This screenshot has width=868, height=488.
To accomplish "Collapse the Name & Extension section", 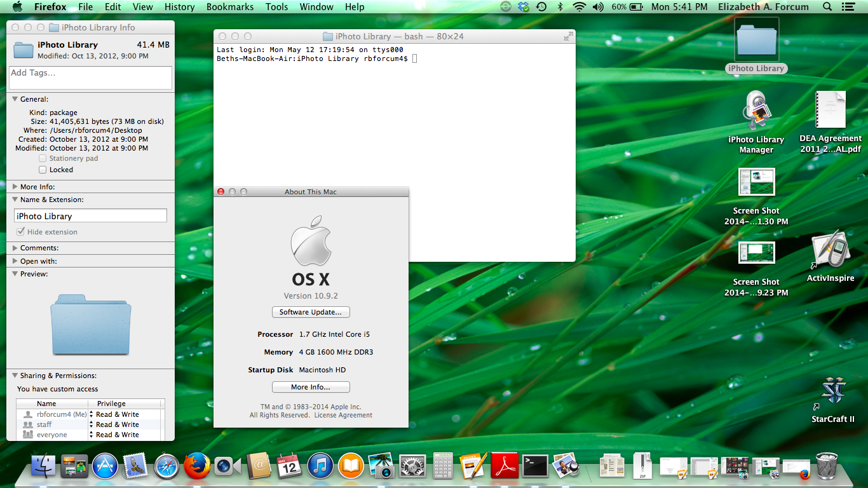I will 15,200.
